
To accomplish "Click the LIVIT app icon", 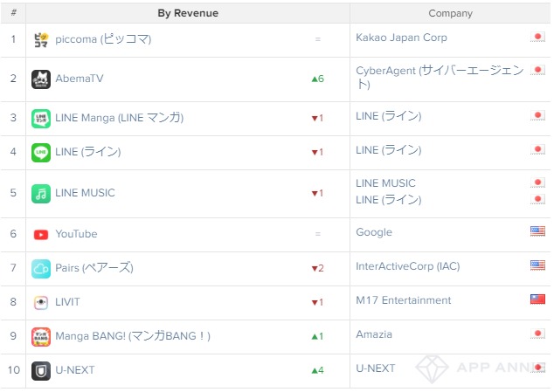I will [40, 302].
